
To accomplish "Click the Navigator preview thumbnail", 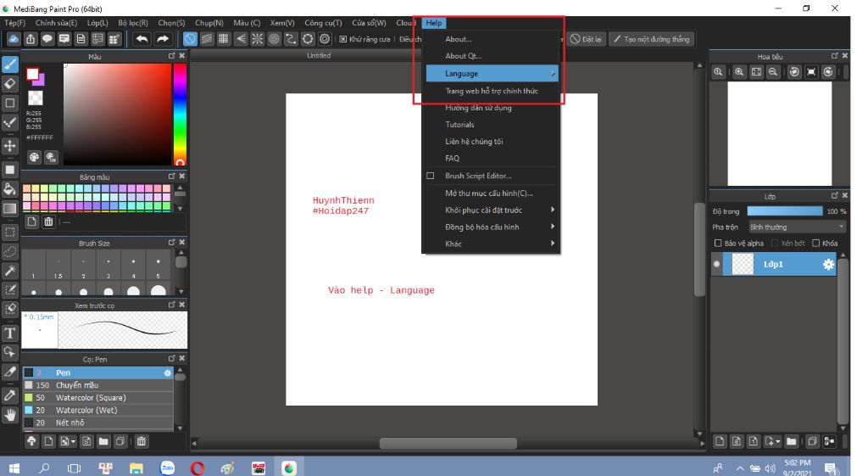I will [x=780, y=133].
